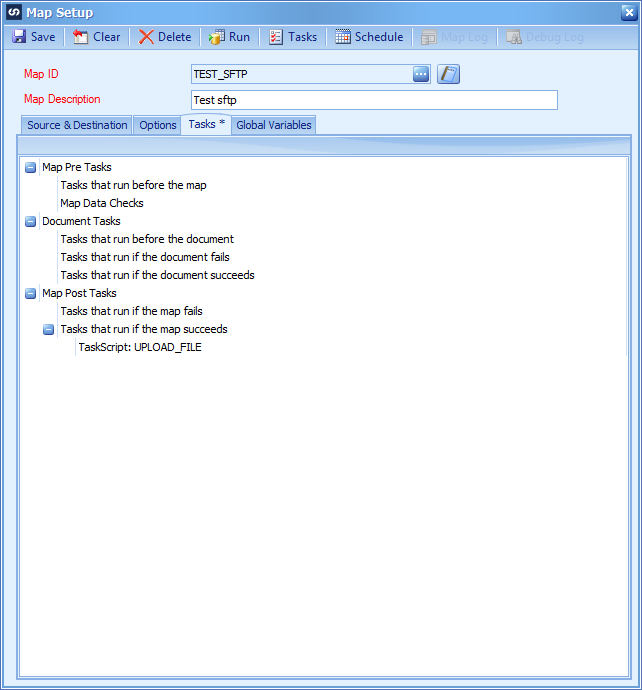Click the red Map Description label

click(62, 99)
